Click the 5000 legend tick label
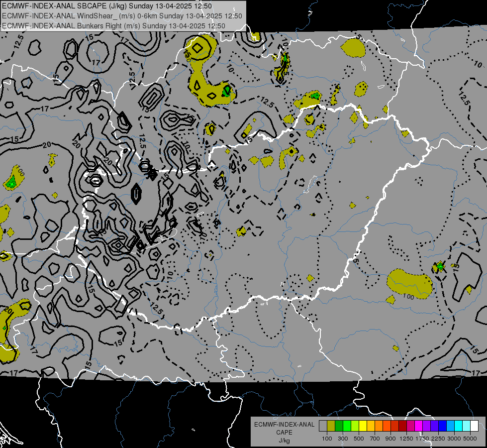The image size is (487, 448). (x=470, y=439)
